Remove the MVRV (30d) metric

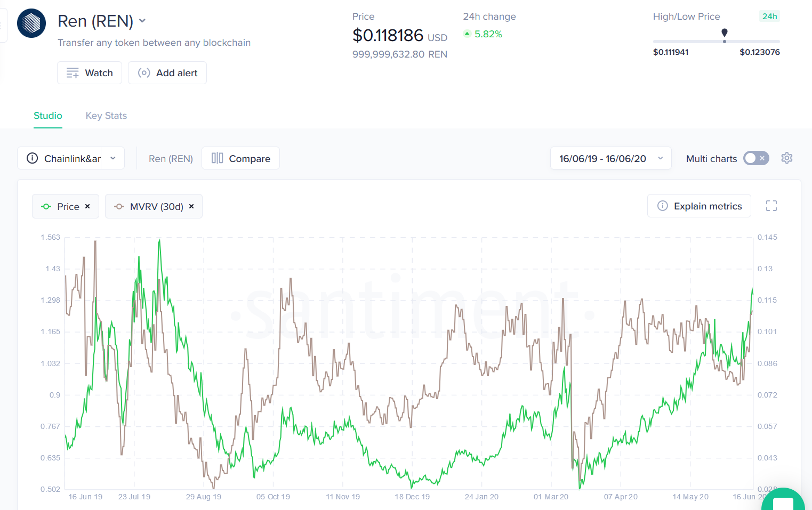pos(191,206)
